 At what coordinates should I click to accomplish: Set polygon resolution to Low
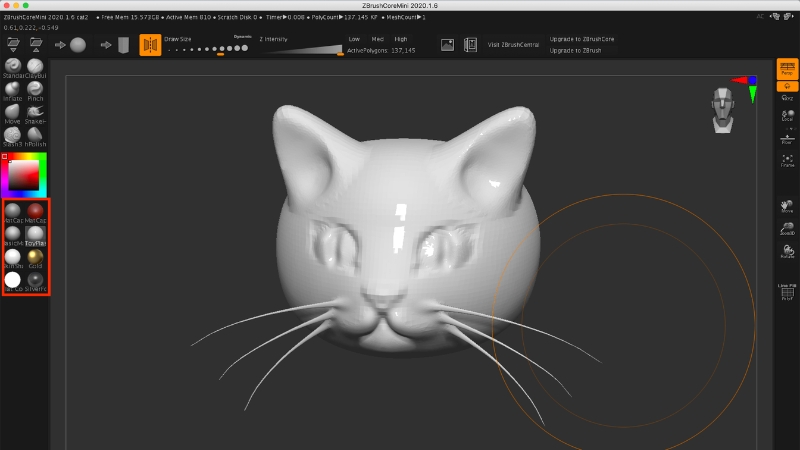354,38
